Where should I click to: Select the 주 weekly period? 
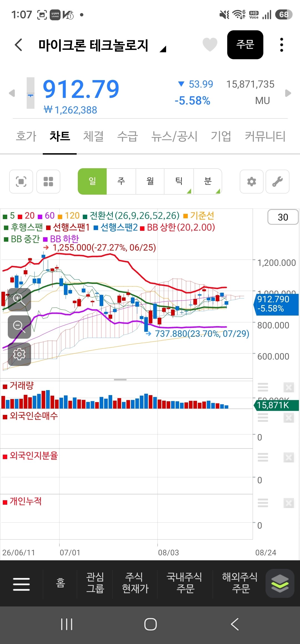click(121, 181)
